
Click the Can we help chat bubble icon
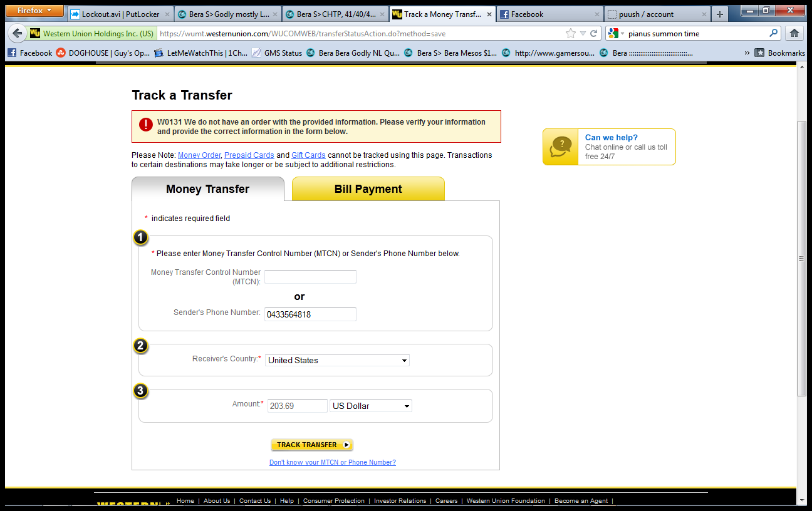click(x=561, y=147)
